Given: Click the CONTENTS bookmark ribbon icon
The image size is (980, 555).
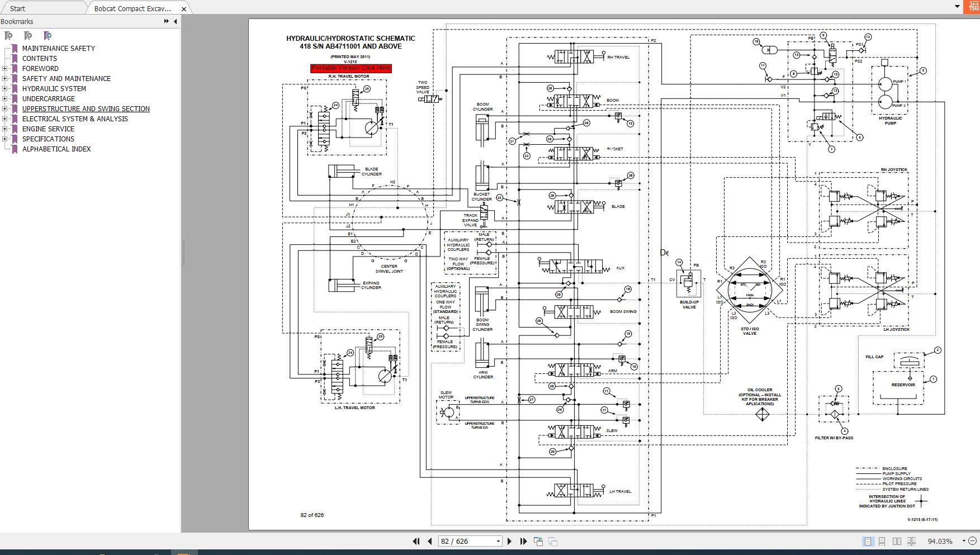Looking at the screenshot, I should click(x=15, y=59).
